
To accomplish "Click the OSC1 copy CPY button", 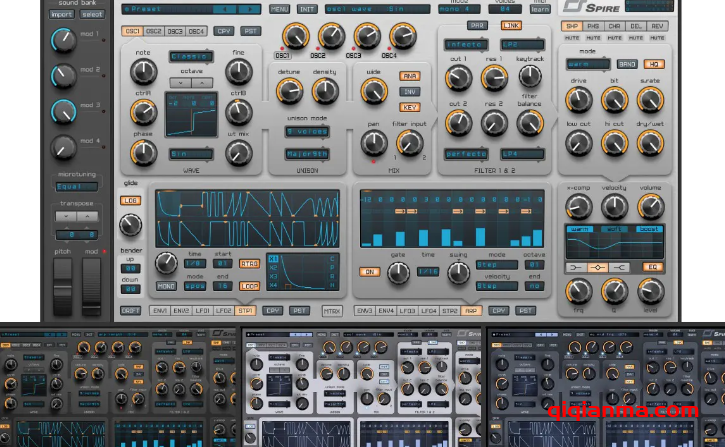I will 225,32.
